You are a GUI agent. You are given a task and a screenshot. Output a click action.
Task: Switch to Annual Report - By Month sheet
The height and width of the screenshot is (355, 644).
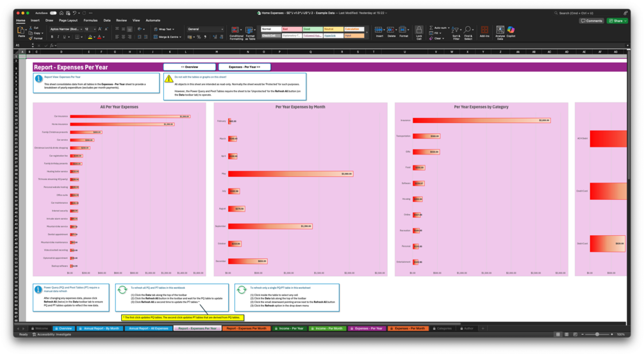pos(100,328)
